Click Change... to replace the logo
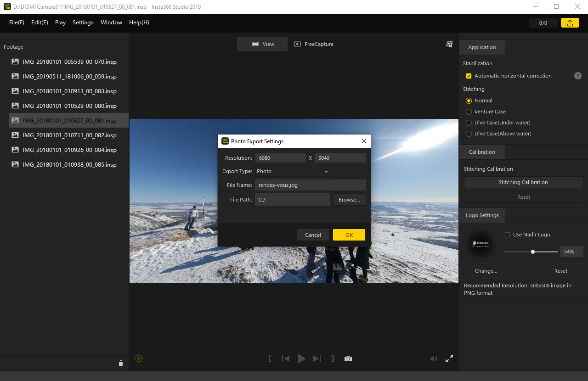This screenshot has width=588, height=381. (x=486, y=271)
